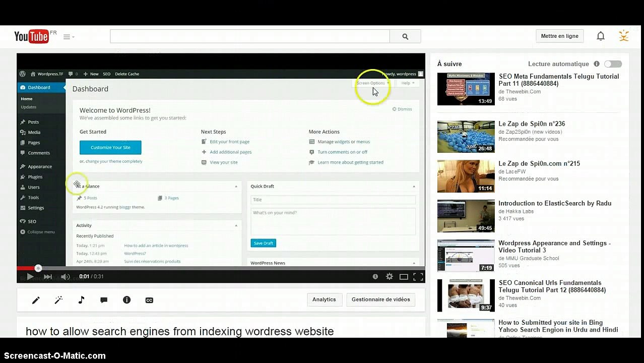Open the magic wand enhancements icon
The width and height of the screenshot is (644, 363).
point(58,300)
